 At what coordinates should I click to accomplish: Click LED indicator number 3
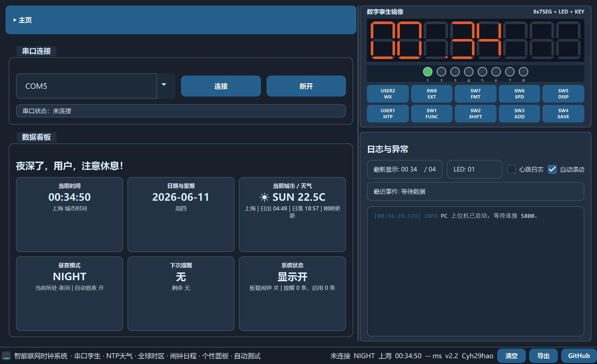pos(455,72)
